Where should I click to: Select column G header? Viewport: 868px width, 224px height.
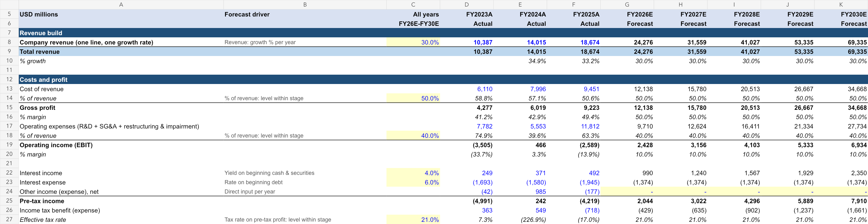627,4
